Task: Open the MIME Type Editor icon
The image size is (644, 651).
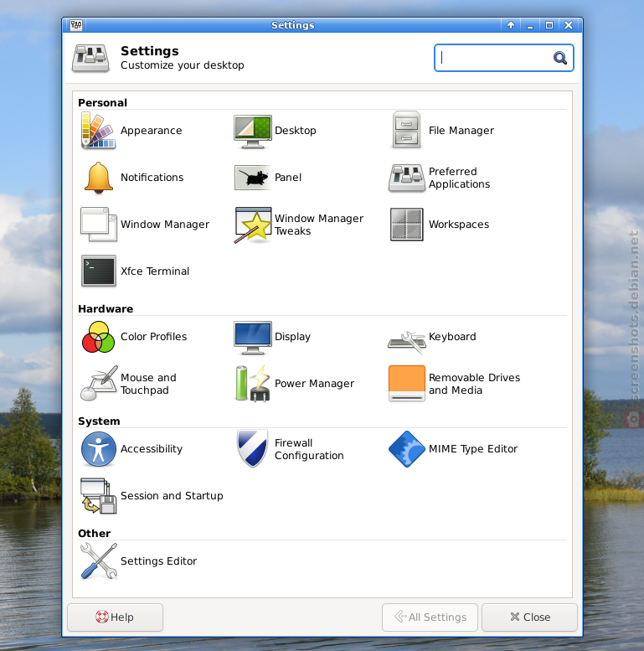Action: click(x=407, y=449)
